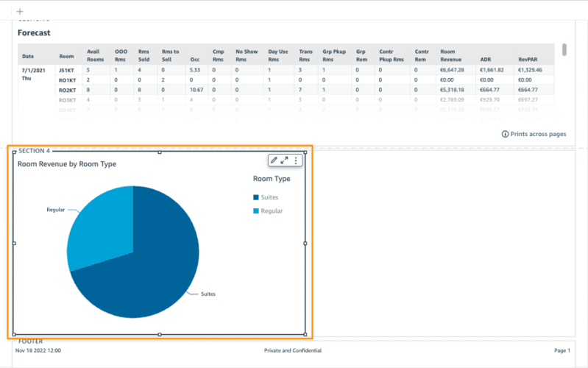Click the Forecast table vertical scrollbar

(x=564, y=49)
